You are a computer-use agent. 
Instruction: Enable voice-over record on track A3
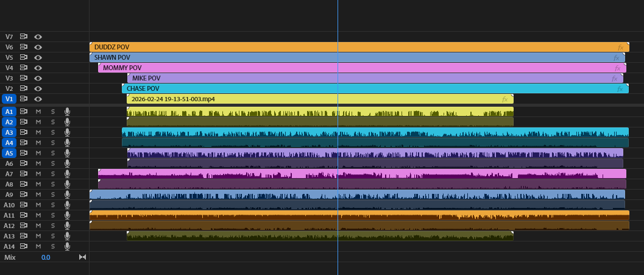[x=68, y=132]
